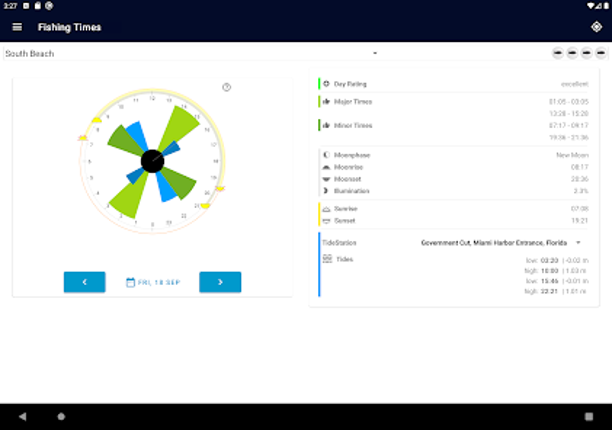Image resolution: width=612 pixels, height=430 pixels.
Task: Open date picker at FRI, 18 SEP
Action: (158, 283)
